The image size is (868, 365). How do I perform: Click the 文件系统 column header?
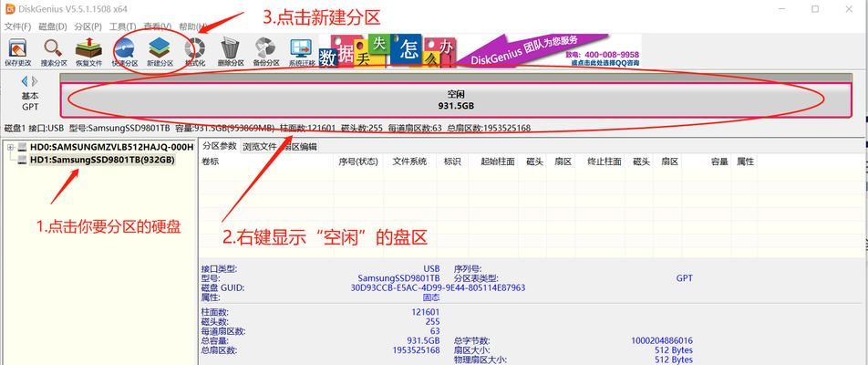[409, 162]
